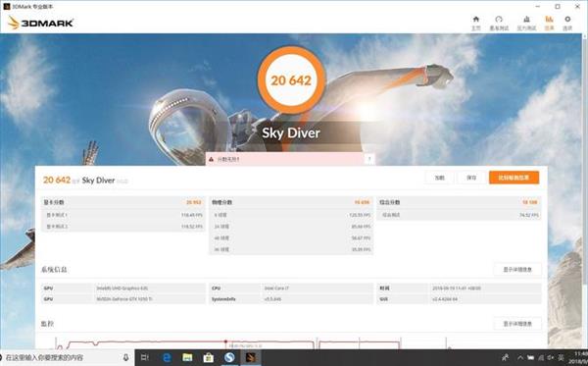Open Microsoft Store from the taskbar
The height and width of the screenshot is (366, 588).
tap(208, 357)
